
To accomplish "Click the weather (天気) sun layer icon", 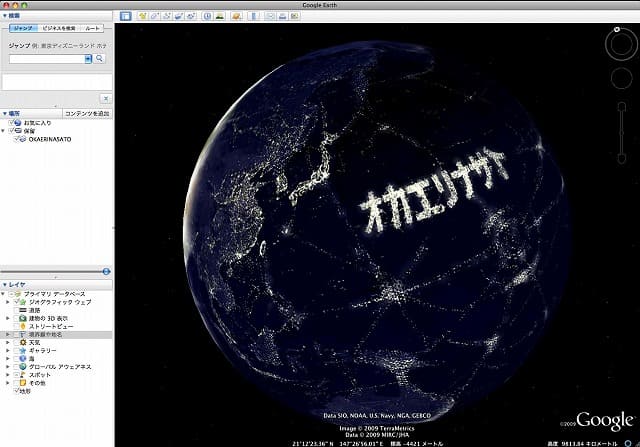I will [x=23, y=342].
